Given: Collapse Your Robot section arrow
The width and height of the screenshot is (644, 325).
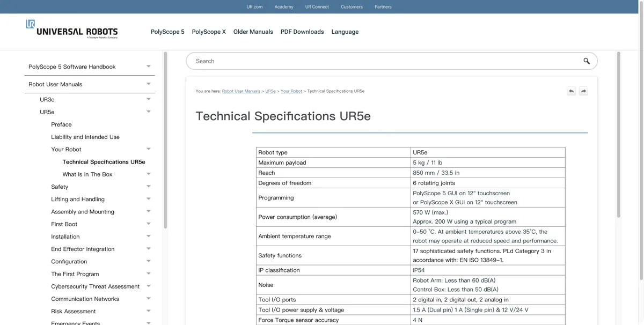Looking at the screenshot, I should [149, 150].
